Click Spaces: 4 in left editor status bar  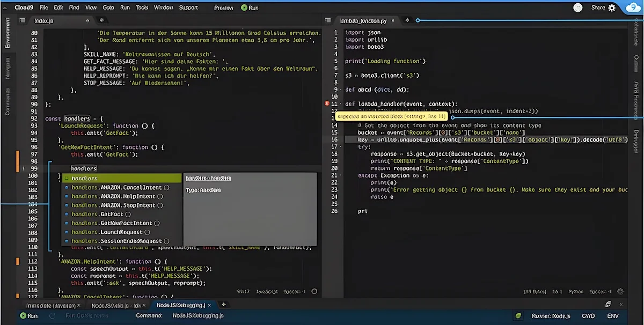(294, 292)
